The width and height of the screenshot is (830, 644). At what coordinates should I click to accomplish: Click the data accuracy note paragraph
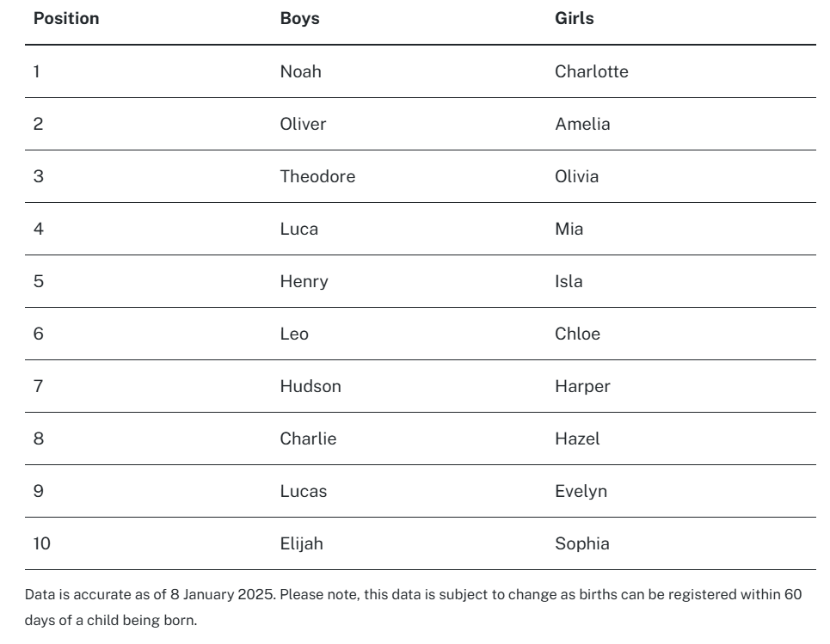tap(414, 607)
